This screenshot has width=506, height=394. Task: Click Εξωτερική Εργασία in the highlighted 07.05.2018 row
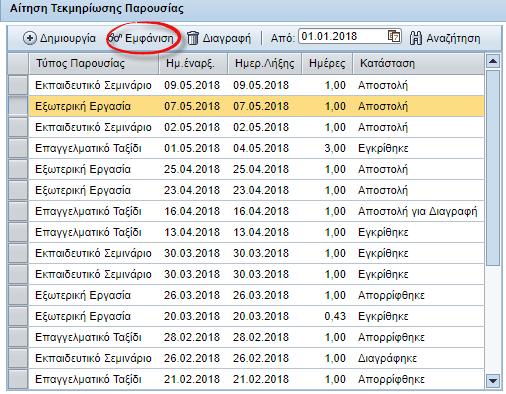tap(83, 106)
